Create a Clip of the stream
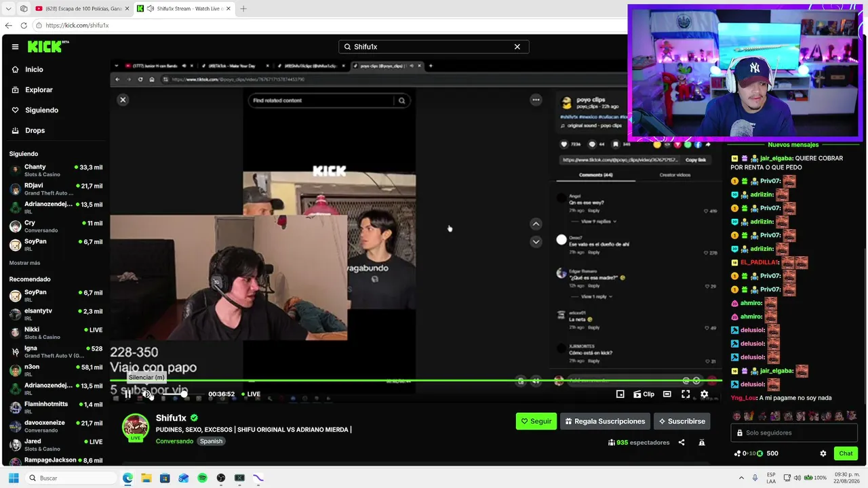 pos(644,394)
